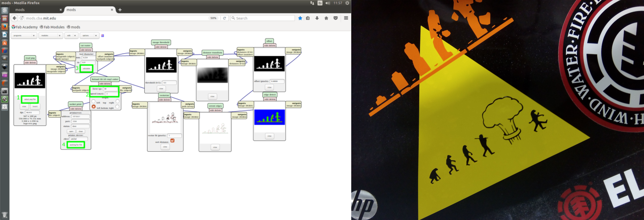The width and height of the screenshot is (644, 220).
Task: Open the Ubuntu dash from the launcher
Action: [5, 10]
